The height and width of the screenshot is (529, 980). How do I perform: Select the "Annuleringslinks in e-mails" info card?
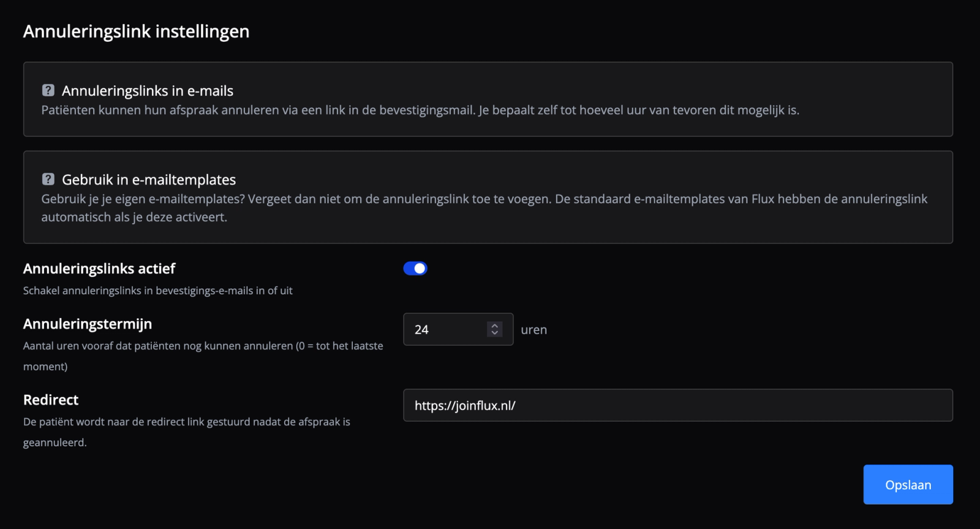(488, 99)
